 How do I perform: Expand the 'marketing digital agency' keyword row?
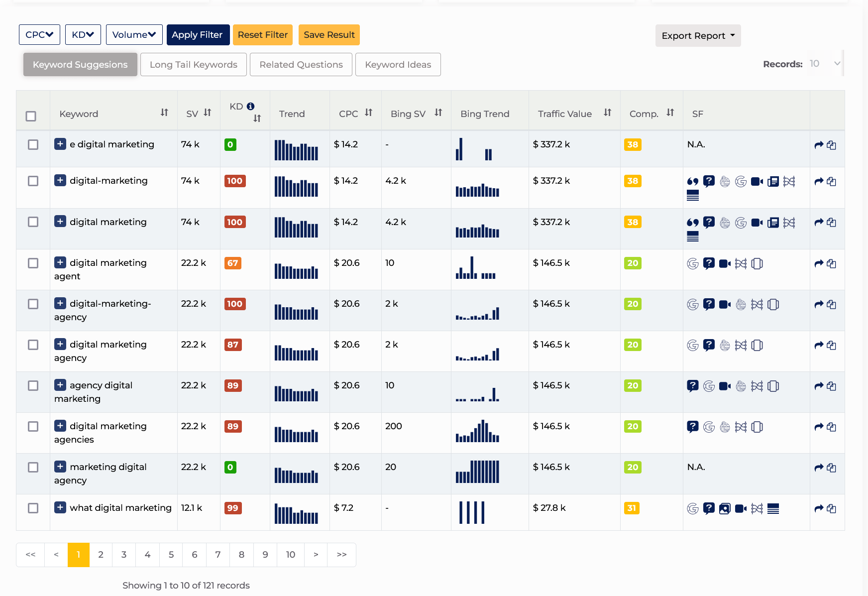tap(60, 467)
